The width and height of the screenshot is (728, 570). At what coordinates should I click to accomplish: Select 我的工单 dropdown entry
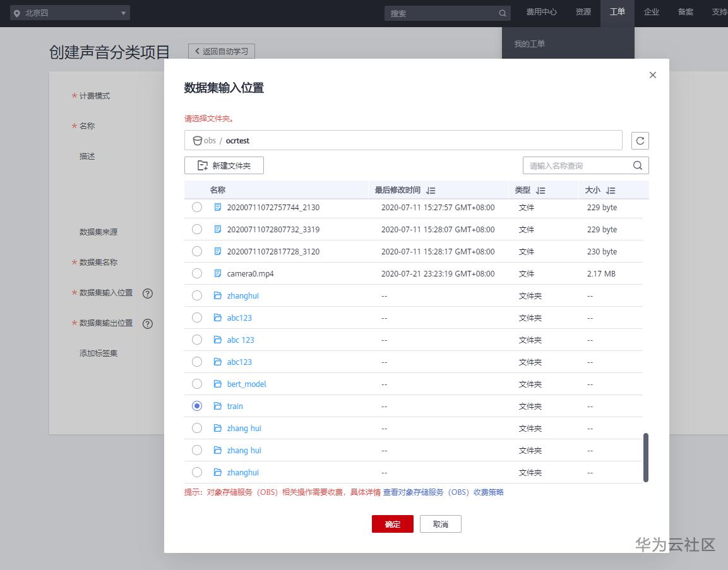click(x=529, y=44)
